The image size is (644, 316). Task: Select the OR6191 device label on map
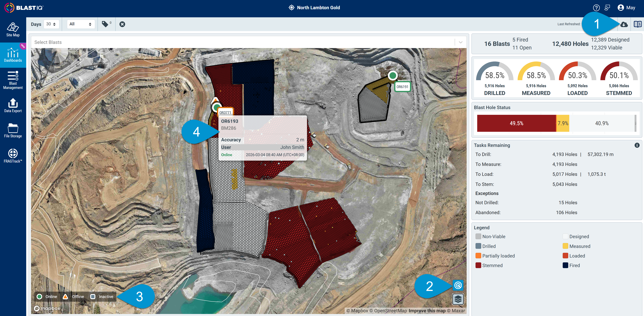coord(402,87)
